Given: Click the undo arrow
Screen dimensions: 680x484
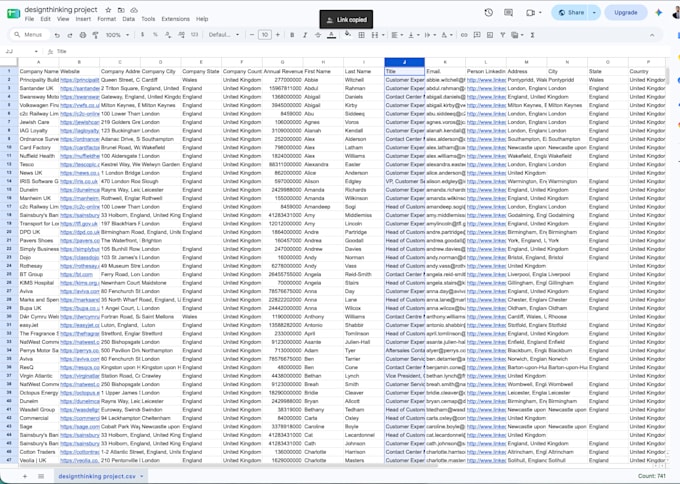Looking at the screenshot, I should pyautogui.click(x=57, y=35).
